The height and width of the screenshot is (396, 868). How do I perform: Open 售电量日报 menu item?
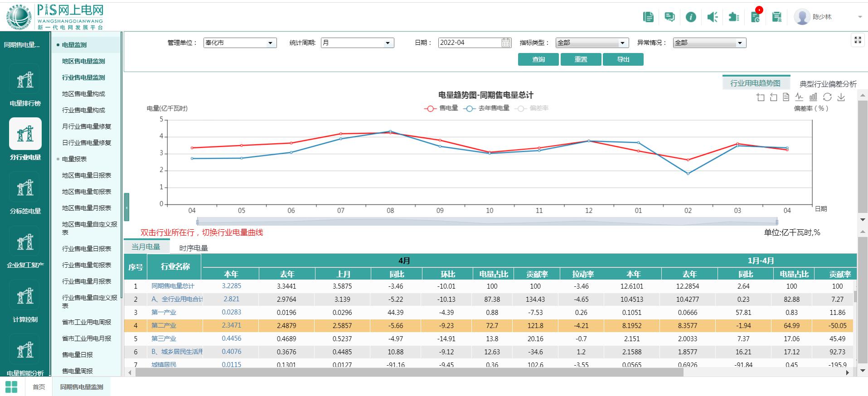(78, 355)
